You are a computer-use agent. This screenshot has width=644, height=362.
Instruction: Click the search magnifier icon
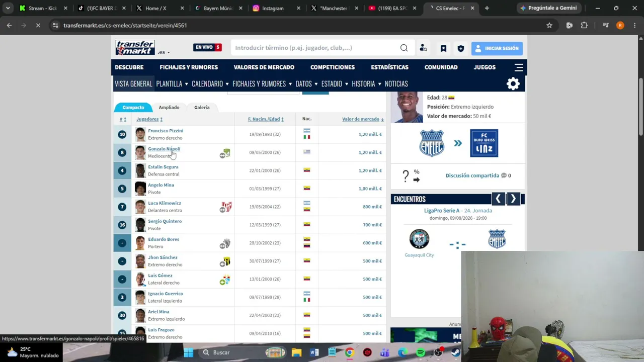click(x=404, y=48)
